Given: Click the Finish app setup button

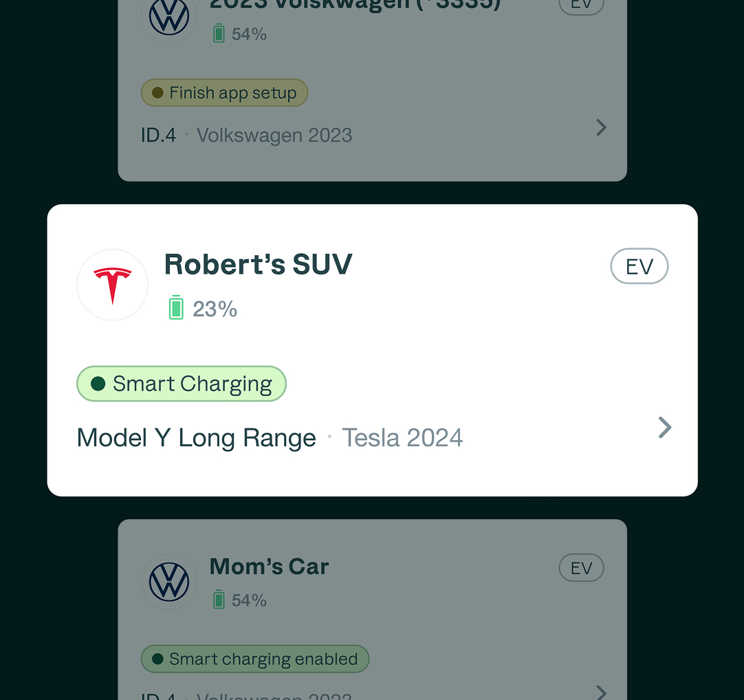Looking at the screenshot, I should [224, 92].
